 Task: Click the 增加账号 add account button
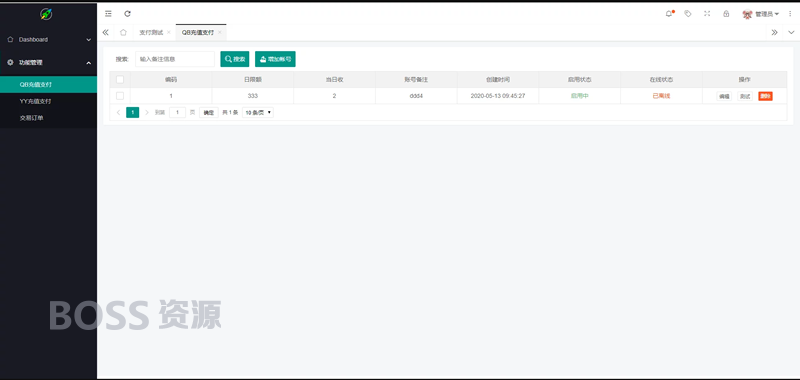(x=275, y=59)
